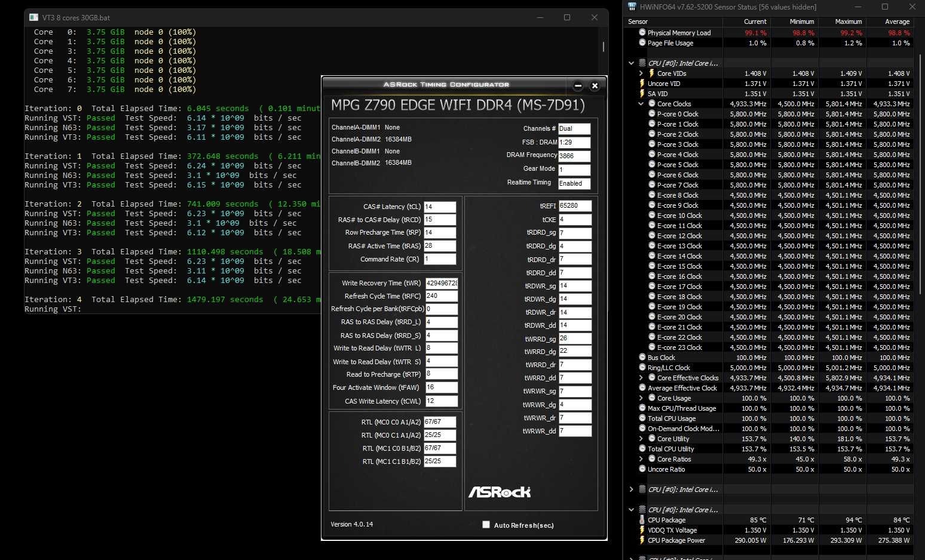The image size is (925, 560).
Task: Expand the Core VIDs row
Action: pos(641,73)
